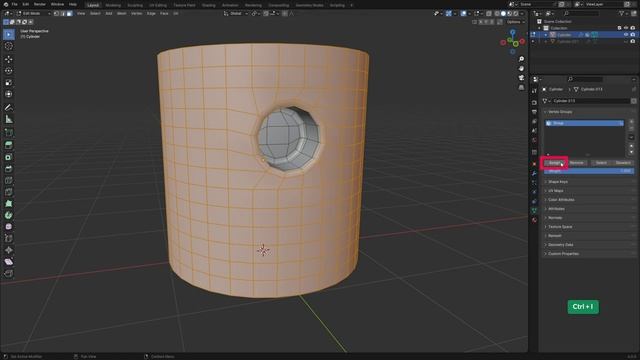
Task: Open the viewport Options dropdown
Action: click(515, 22)
